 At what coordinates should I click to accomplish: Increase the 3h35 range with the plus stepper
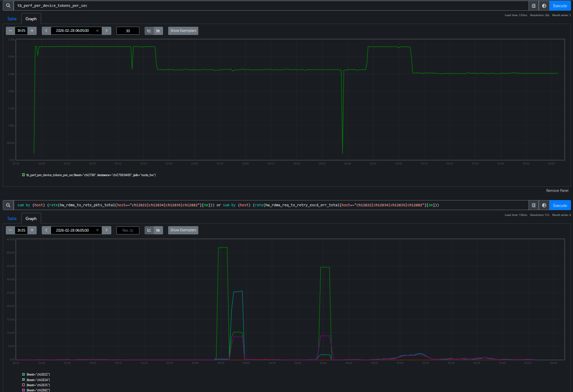[x=32, y=30]
